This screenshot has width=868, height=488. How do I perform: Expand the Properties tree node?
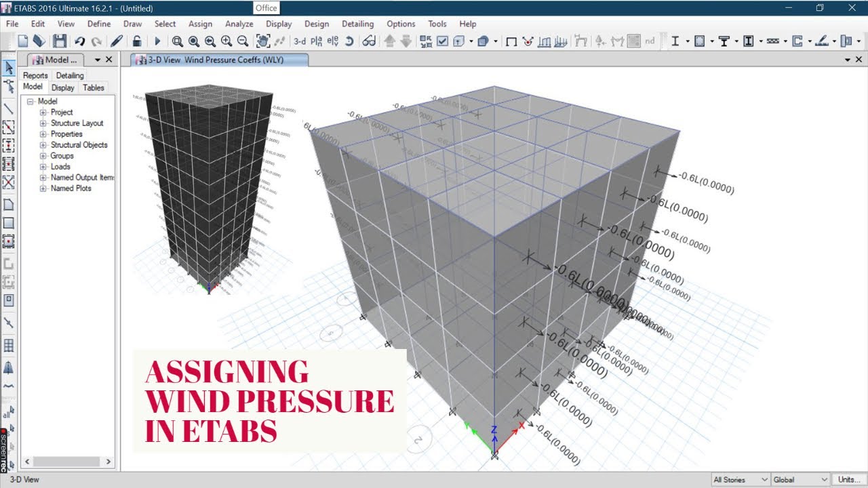(x=43, y=134)
